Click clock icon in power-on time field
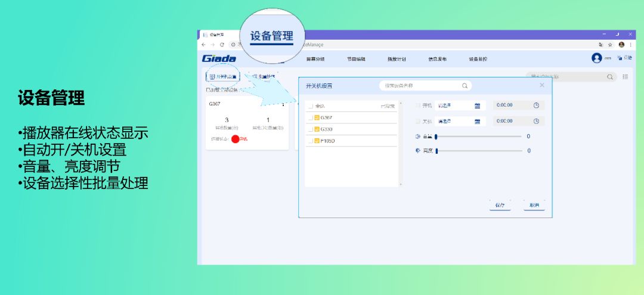Viewport: 644px width, 295px height. [x=536, y=105]
